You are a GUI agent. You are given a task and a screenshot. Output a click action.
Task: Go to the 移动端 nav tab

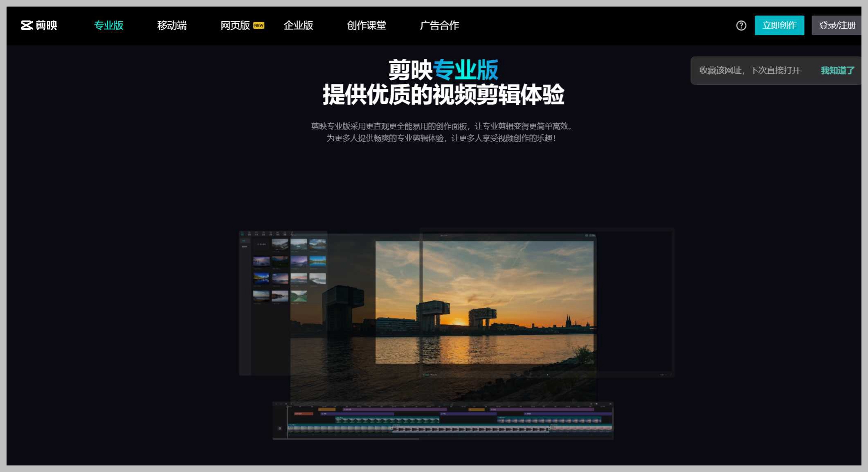172,25
